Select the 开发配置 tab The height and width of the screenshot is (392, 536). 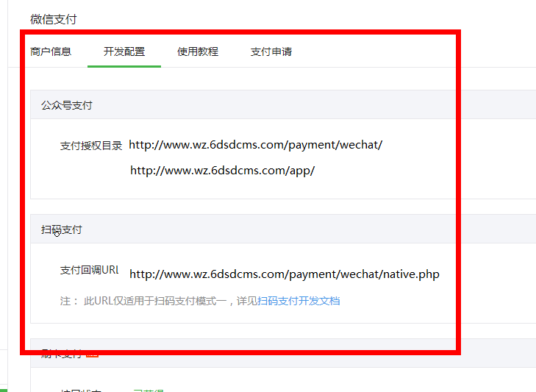(x=124, y=51)
